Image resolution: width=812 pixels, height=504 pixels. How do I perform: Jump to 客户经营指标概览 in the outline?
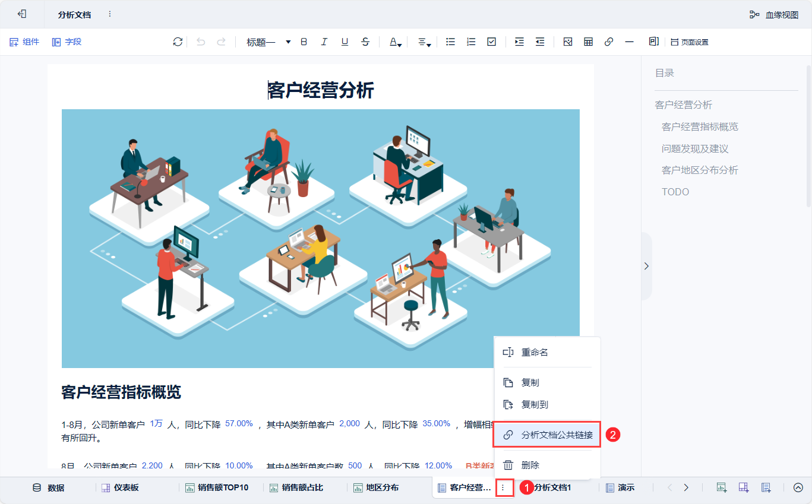[700, 127]
